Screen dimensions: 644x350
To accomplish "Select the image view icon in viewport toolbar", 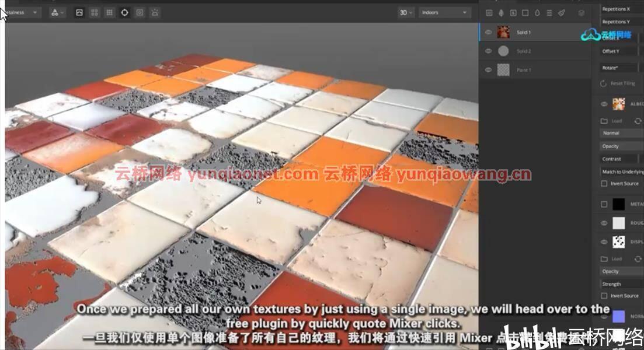I will coord(79,13).
